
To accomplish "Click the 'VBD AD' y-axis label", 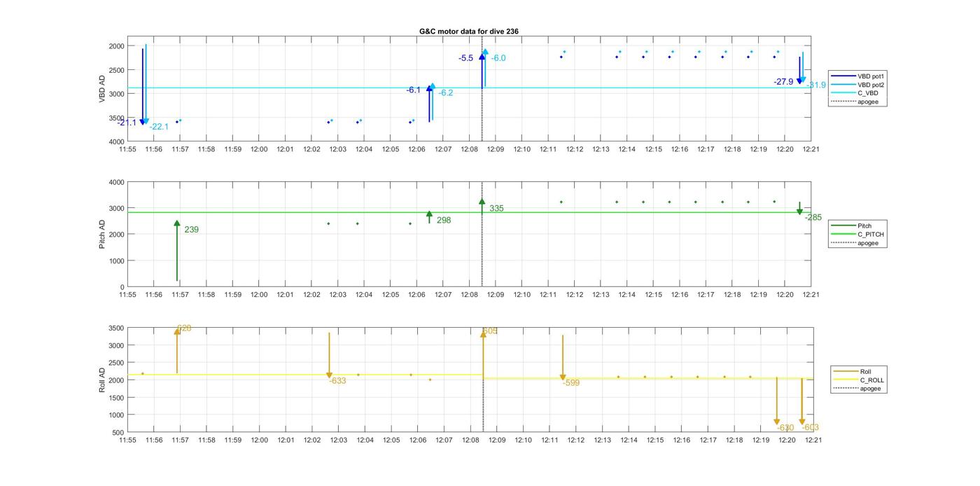I will click(x=102, y=89).
